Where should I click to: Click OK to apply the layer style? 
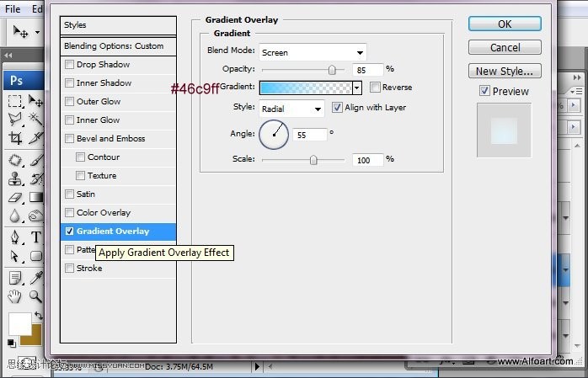pos(505,24)
